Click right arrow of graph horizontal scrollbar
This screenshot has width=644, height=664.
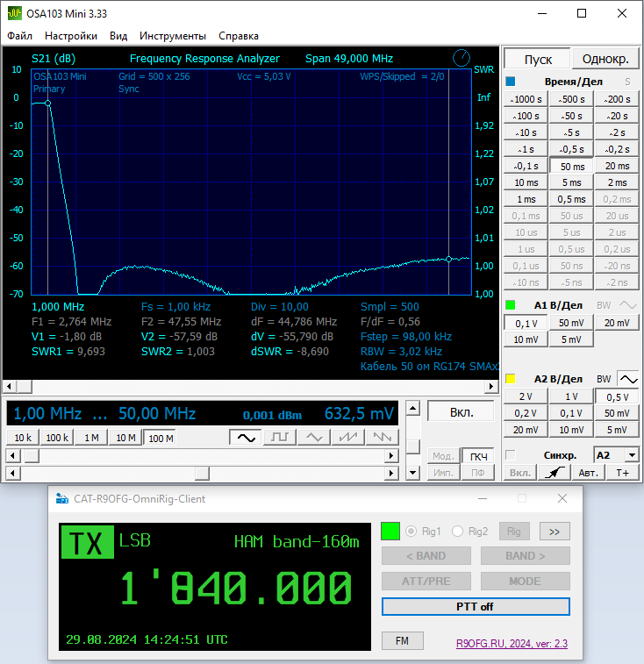point(491,386)
